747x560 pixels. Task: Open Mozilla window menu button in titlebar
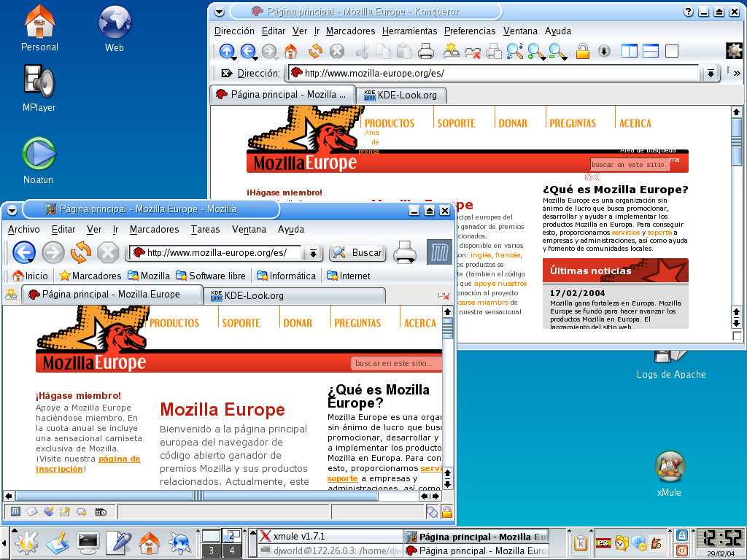pos(12,210)
